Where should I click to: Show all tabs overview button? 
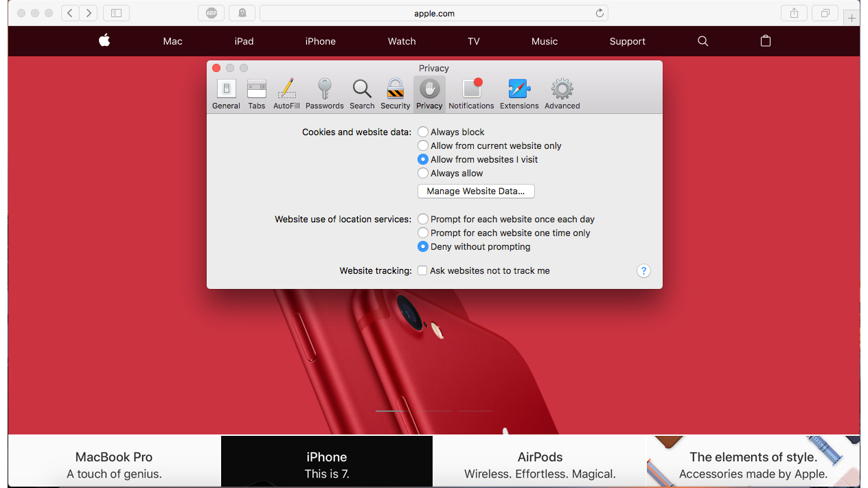point(825,13)
